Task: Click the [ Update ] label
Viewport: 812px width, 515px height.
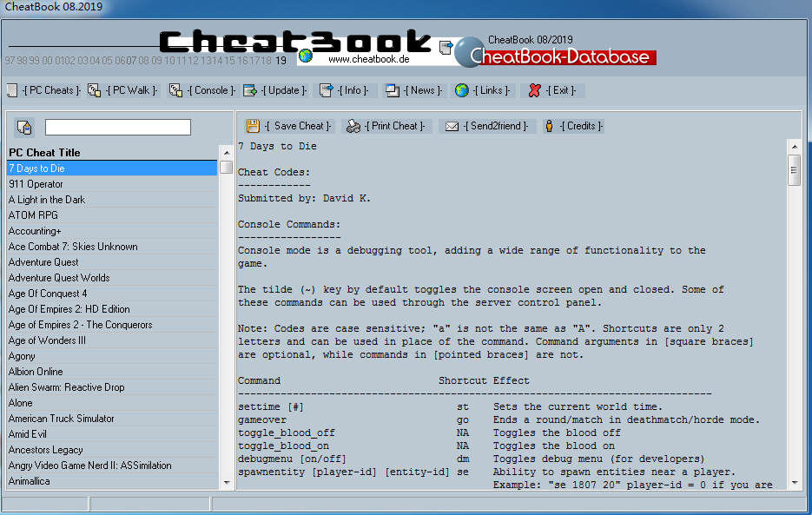Action: click(x=284, y=90)
